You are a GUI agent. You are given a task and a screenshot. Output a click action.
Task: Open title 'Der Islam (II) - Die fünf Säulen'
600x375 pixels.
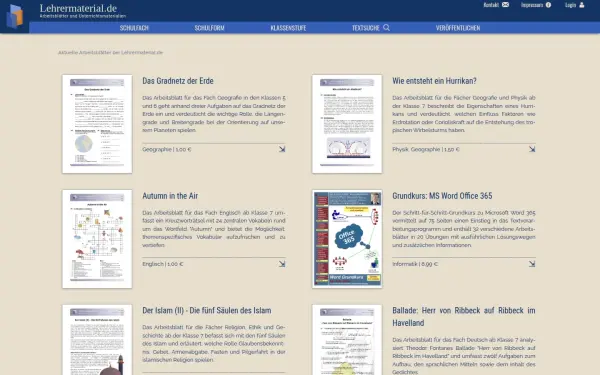point(207,310)
